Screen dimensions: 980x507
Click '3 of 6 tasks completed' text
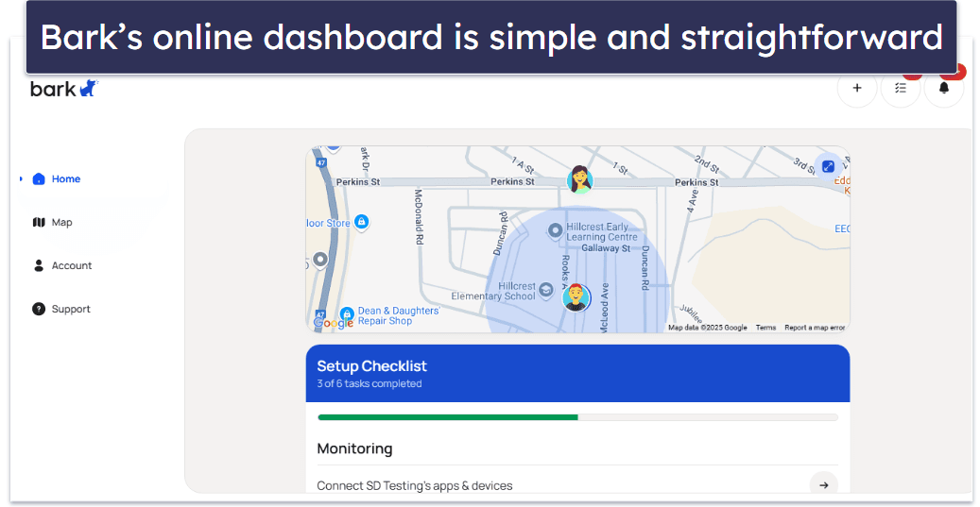pos(370,384)
